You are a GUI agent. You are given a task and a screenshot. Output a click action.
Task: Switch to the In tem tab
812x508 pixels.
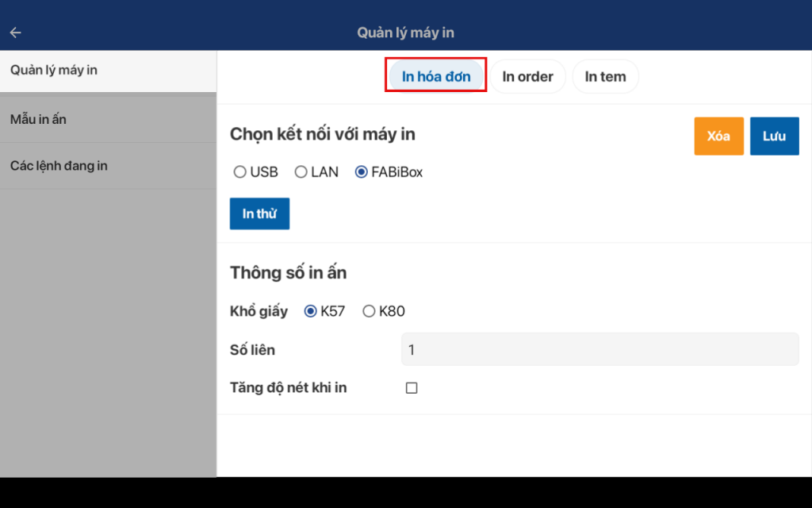(605, 77)
